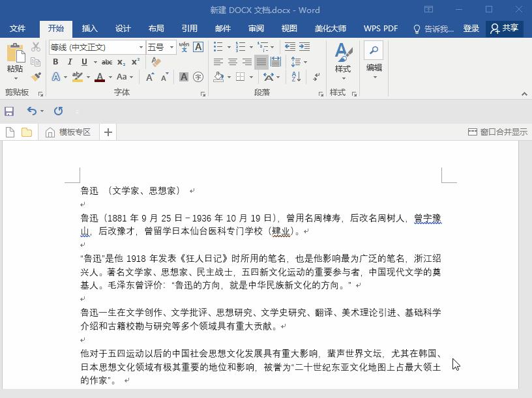The height and width of the screenshot is (398, 532).
Task: Apply bold formatting to text
Action: [55, 61]
